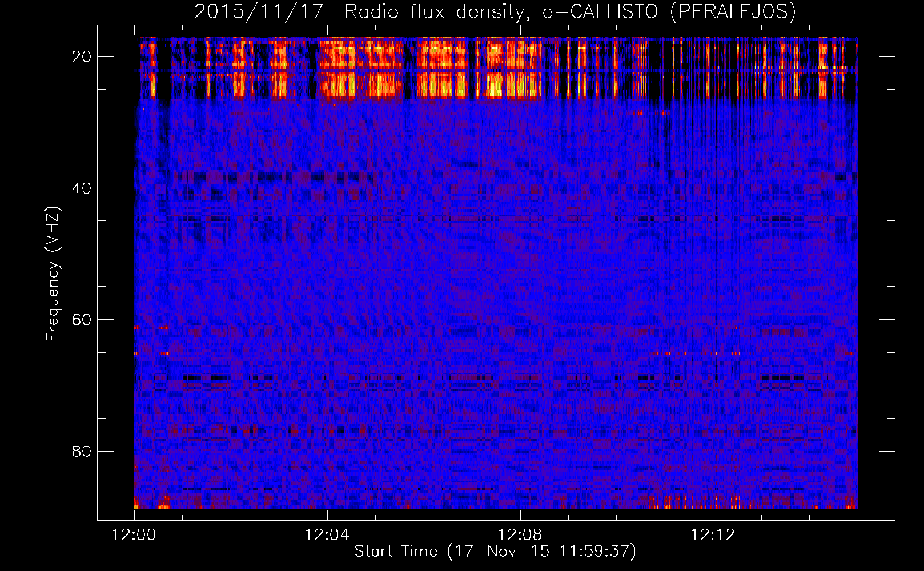
Task: Click the 40 MHz frequency tick label
Action: tap(82, 188)
